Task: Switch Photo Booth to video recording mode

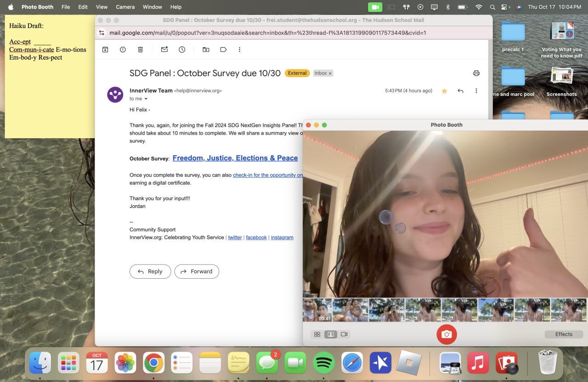Action: pyautogui.click(x=344, y=334)
